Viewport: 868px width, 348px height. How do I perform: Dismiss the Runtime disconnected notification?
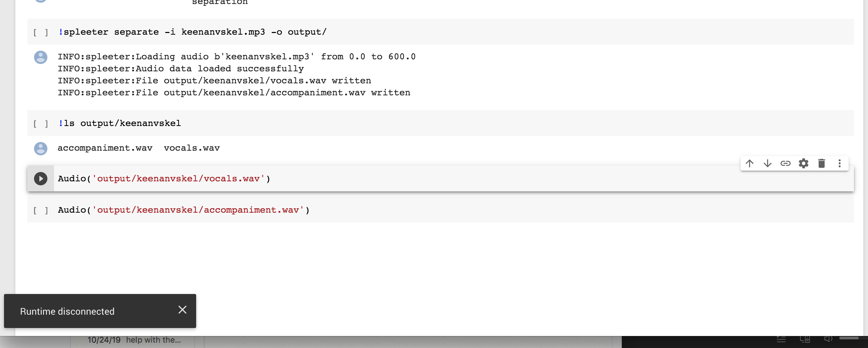[182, 310]
